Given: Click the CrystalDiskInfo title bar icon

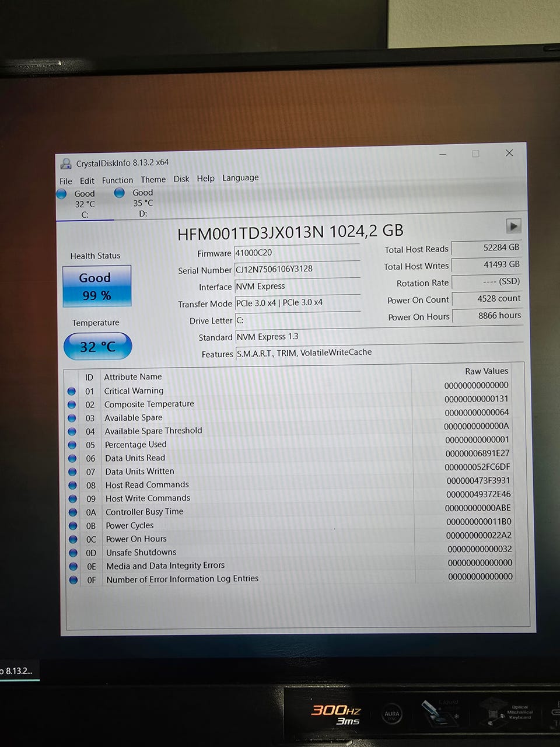Looking at the screenshot, I should (x=66, y=164).
